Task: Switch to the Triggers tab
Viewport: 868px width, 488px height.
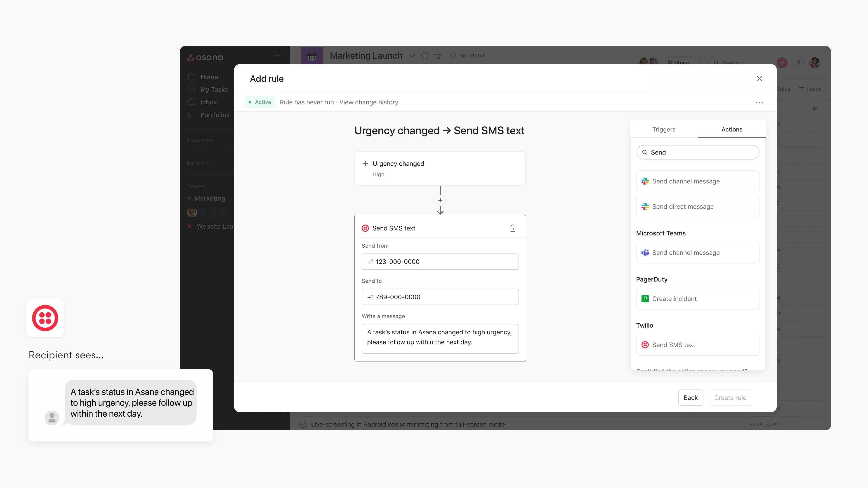Action: click(x=663, y=129)
